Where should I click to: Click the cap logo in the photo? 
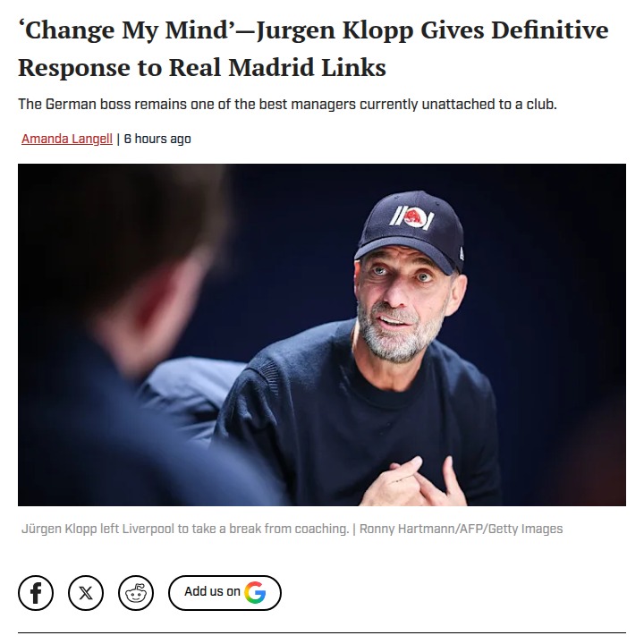click(411, 217)
